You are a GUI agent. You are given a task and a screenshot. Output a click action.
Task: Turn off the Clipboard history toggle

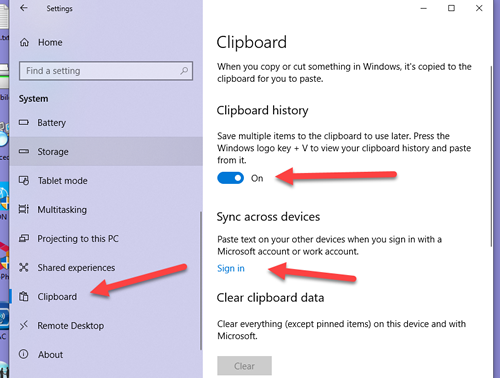230,178
